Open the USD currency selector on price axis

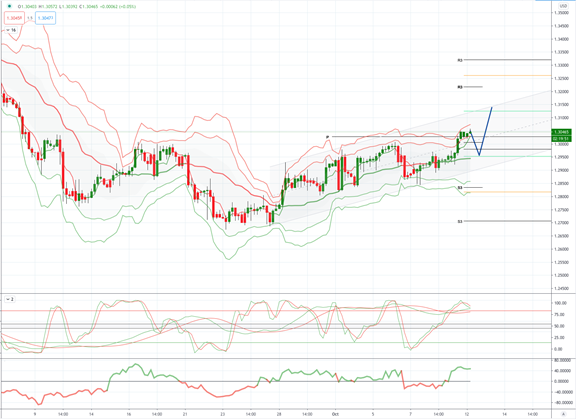563,6
